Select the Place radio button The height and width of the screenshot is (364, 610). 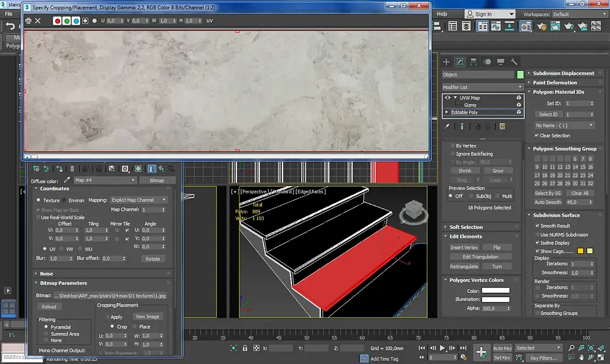coord(135,327)
